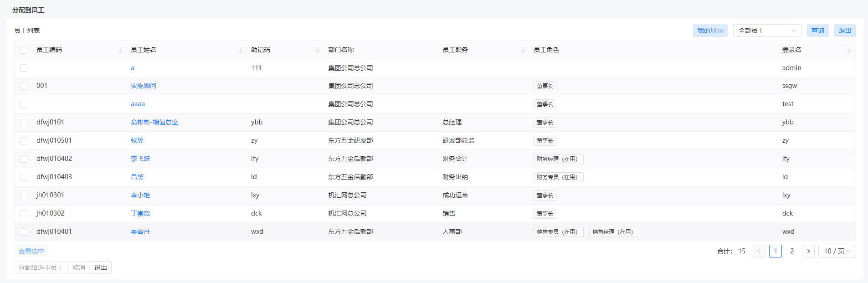Click mnemonic code cell 111
This screenshot has width=868, height=283.
coord(257,67)
